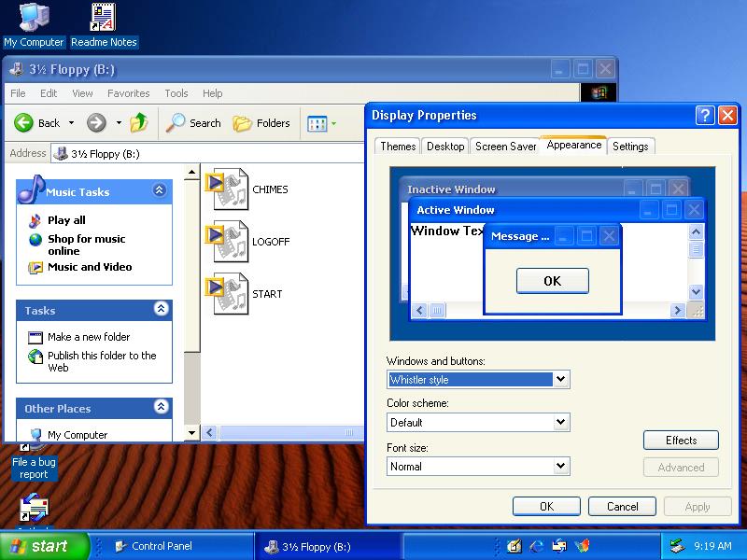
Task: Open the View menu
Action: point(82,93)
